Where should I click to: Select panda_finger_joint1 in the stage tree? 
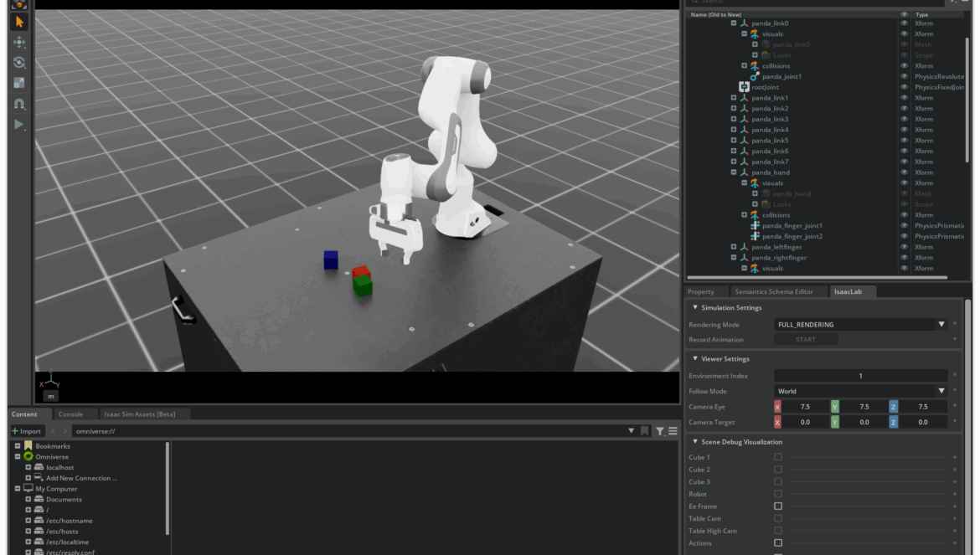coord(792,226)
